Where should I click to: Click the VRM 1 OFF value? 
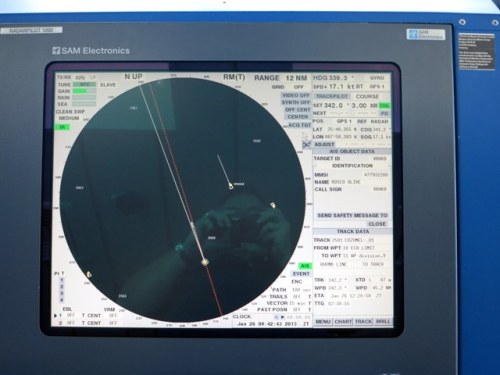point(112,315)
